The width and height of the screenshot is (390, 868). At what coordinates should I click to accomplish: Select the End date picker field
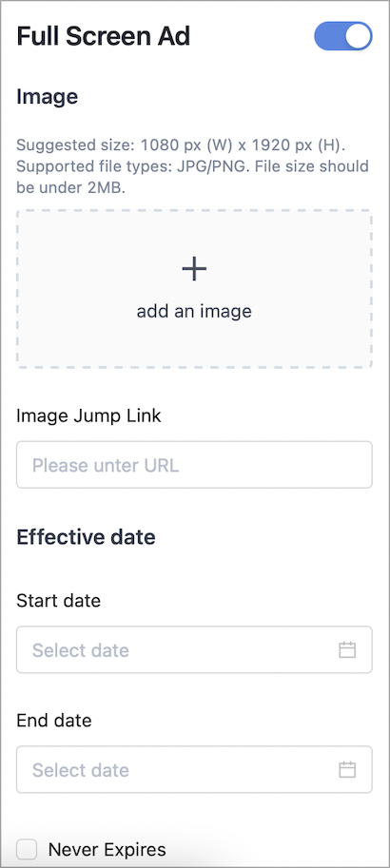(194, 770)
